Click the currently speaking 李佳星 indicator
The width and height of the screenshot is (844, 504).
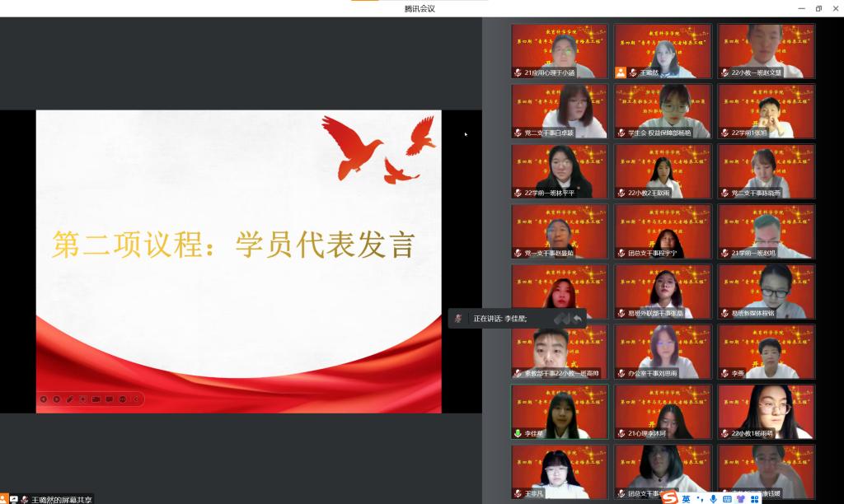[x=499, y=319]
